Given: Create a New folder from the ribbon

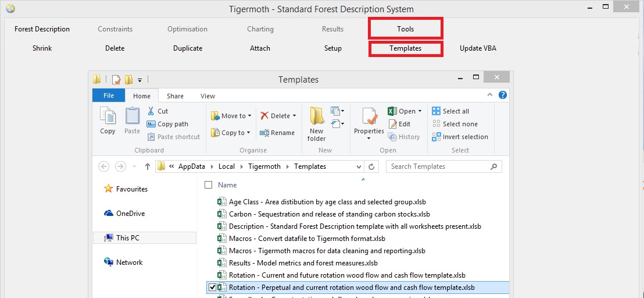Looking at the screenshot, I should [317, 124].
